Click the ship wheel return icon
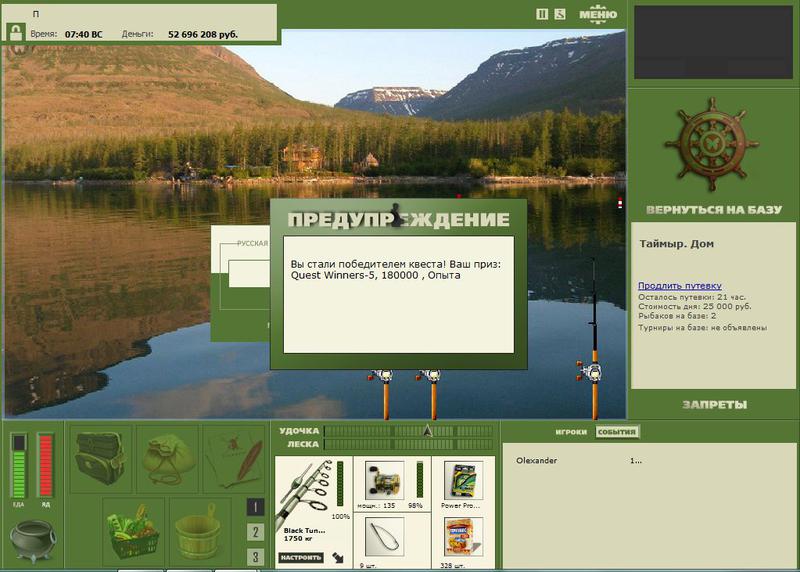This screenshot has height=572, width=800. tap(712, 145)
